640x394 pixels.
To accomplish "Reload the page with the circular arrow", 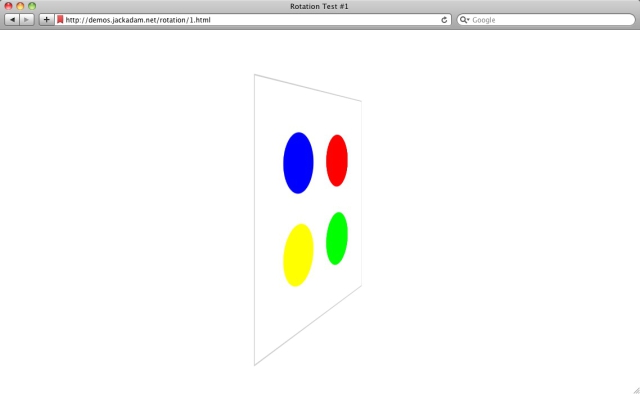I will [444, 20].
